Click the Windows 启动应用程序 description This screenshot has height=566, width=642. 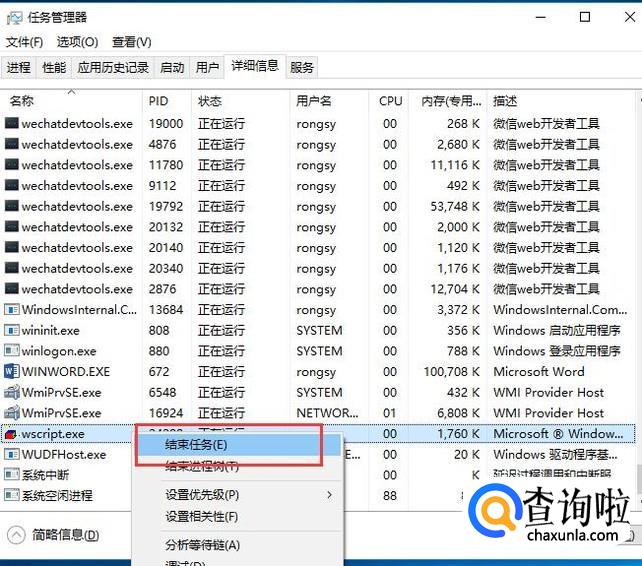556,330
